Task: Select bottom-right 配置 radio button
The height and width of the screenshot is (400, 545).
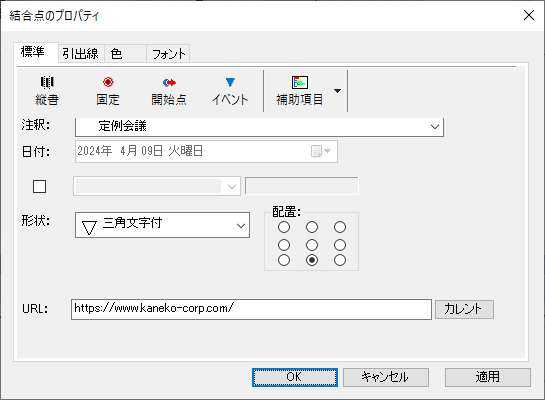Action: pos(340,260)
